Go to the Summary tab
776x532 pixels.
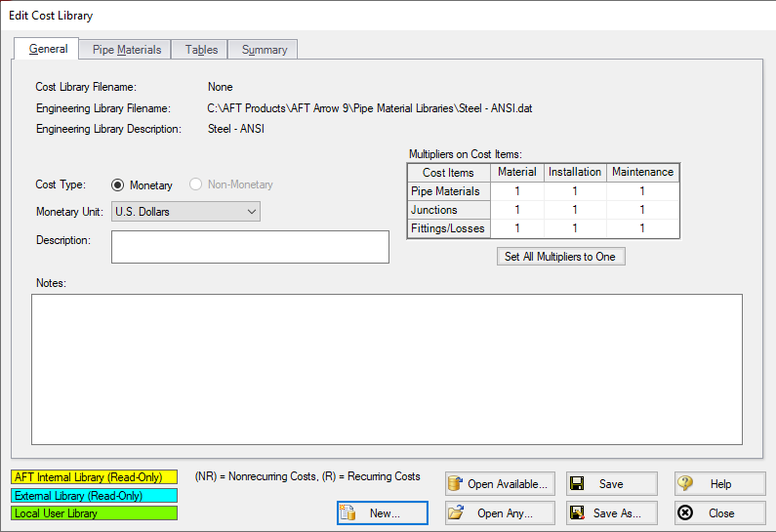(x=265, y=50)
